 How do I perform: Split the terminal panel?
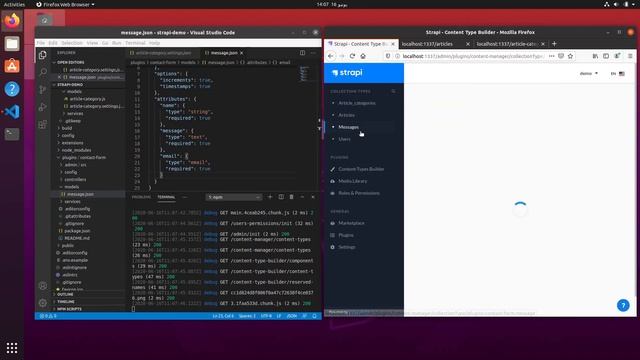tap(281, 197)
